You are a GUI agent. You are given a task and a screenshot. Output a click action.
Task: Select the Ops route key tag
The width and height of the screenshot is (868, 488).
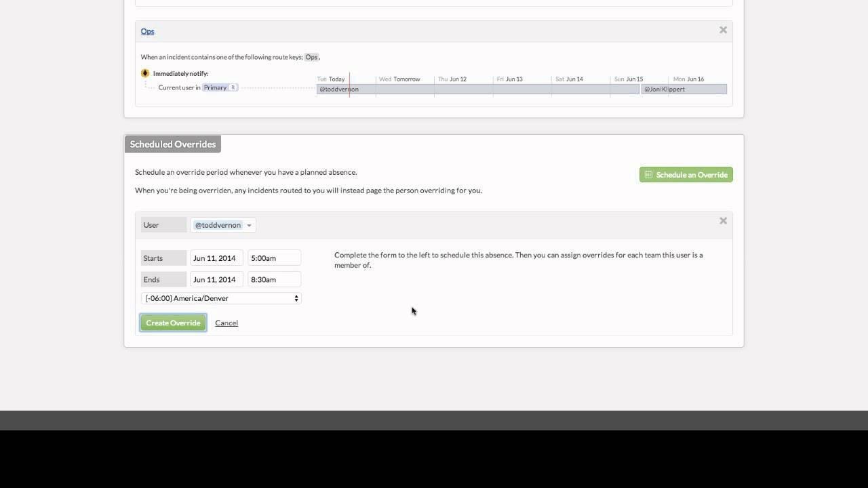click(x=311, y=57)
